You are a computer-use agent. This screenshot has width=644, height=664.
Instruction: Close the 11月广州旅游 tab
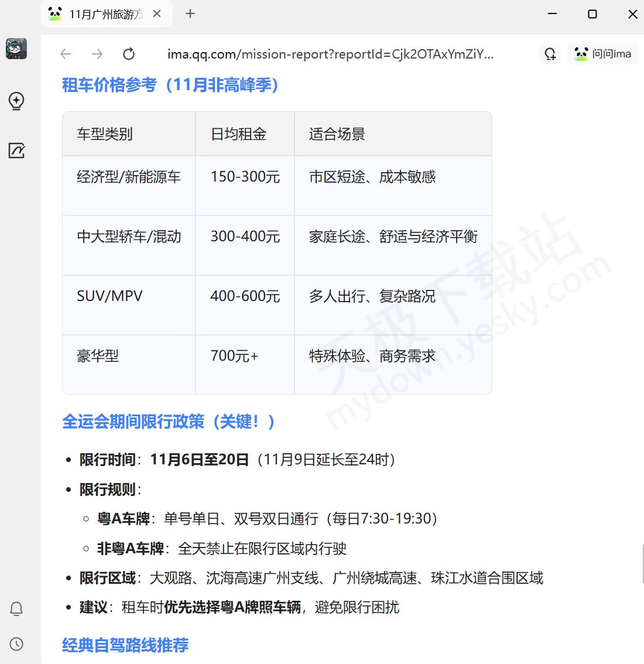click(x=157, y=14)
